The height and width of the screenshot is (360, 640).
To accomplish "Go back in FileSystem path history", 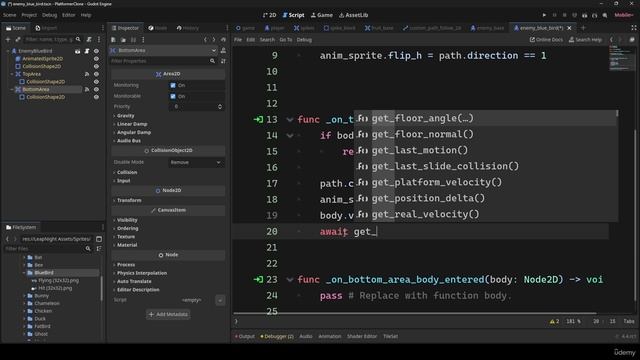I will 7,239.
